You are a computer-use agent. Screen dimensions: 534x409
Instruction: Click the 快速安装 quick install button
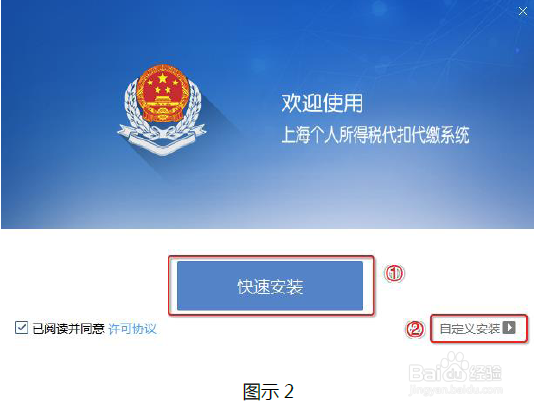(x=270, y=286)
